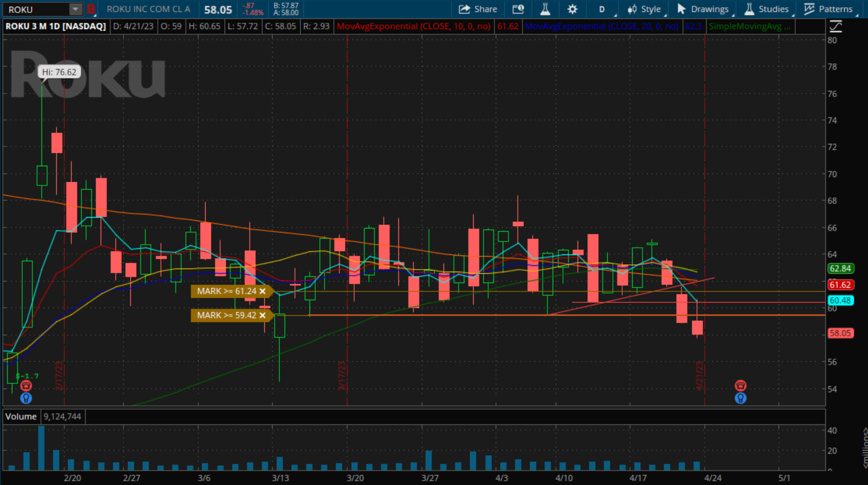Click the 60.48 cyan price tag

(x=840, y=300)
